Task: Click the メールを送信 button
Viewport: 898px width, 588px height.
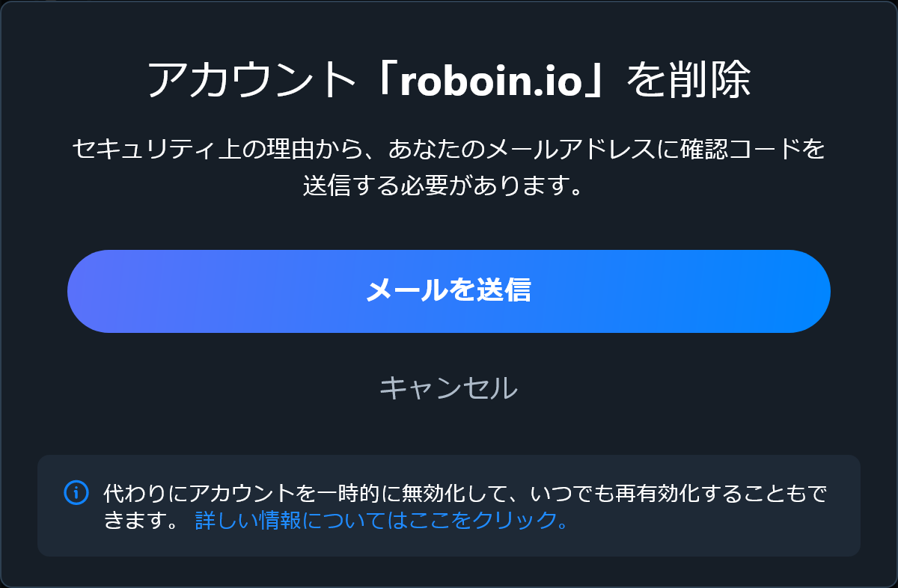Action: pyautogui.click(x=449, y=291)
